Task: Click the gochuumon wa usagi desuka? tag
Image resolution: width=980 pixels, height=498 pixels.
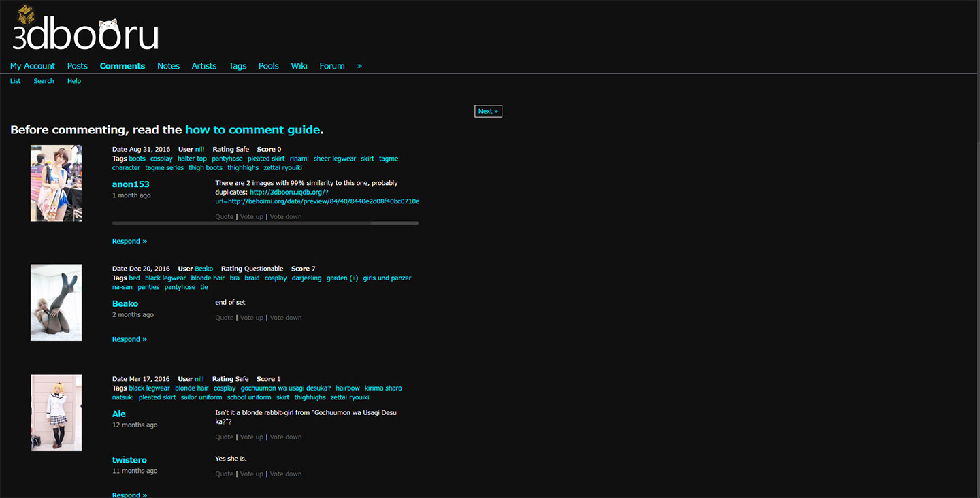Action: 286,388
